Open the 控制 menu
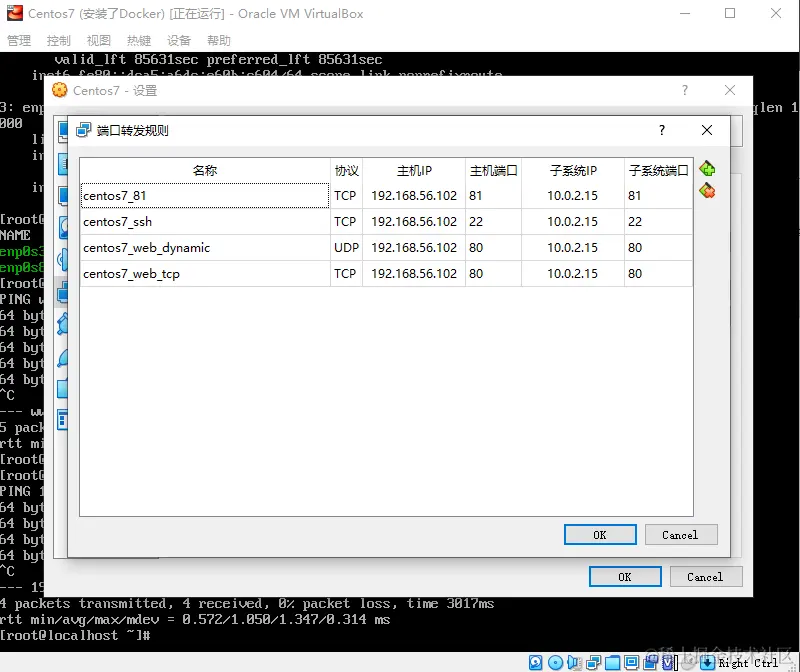Image resolution: width=800 pixels, height=672 pixels. (x=59, y=40)
